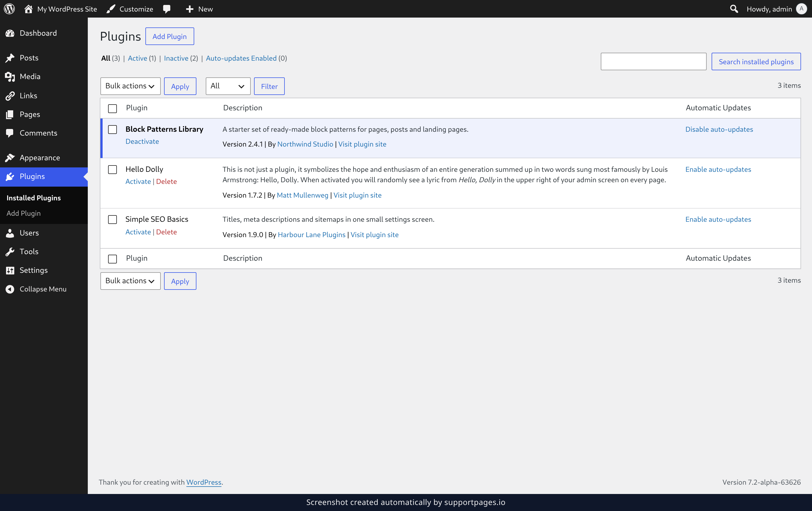Click the New plus icon
Image resolution: width=812 pixels, height=511 pixels.
[x=190, y=9]
